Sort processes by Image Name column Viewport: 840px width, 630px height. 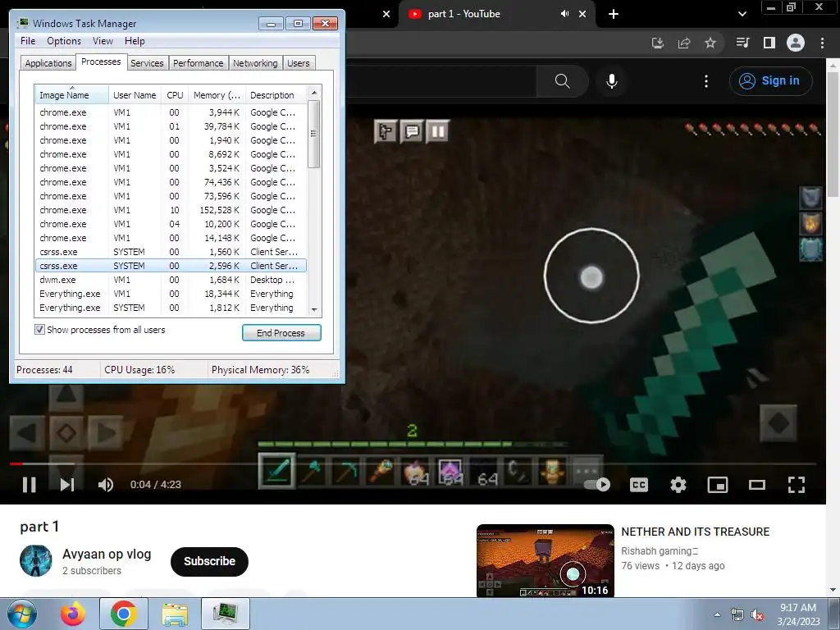(x=72, y=95)
